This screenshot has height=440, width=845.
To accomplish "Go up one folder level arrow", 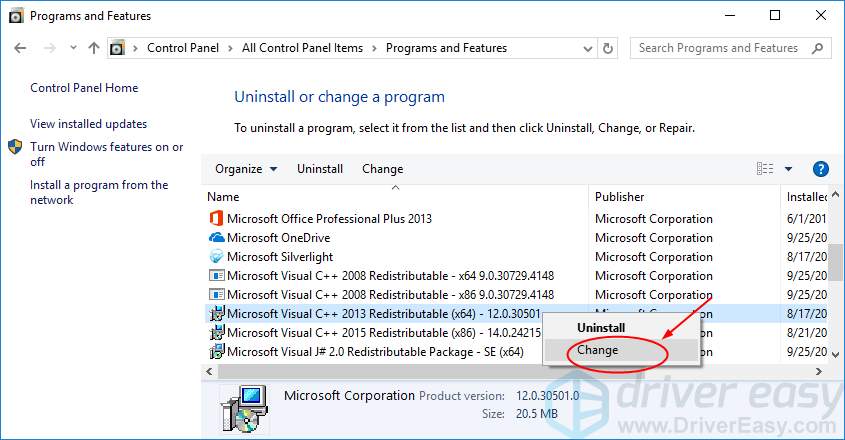I will (94, 48).
